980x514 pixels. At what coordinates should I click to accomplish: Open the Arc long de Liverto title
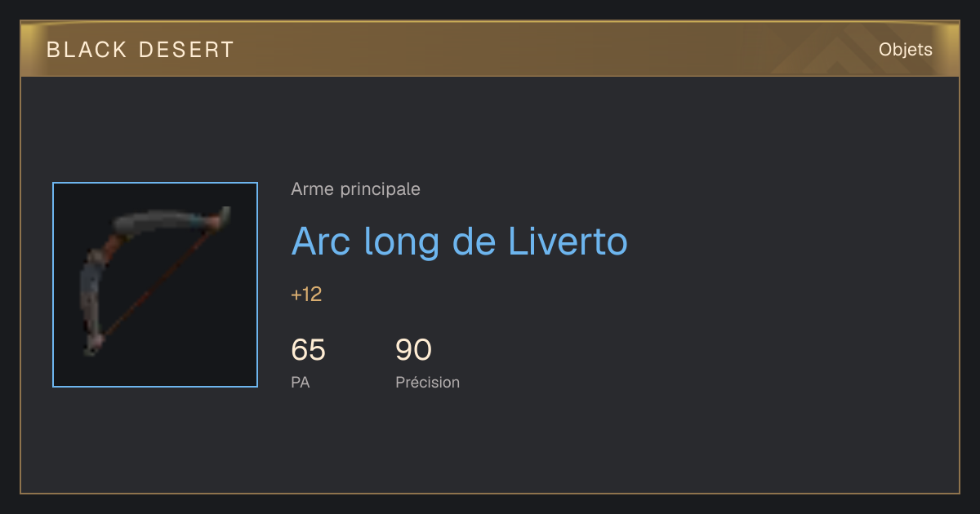[x=459, y=241]
